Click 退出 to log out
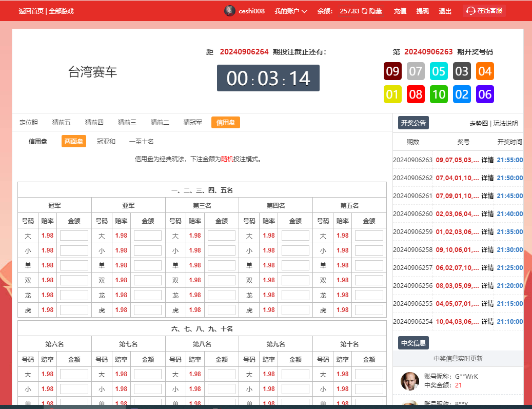This screenshot has width=532, height=409. 445,11
